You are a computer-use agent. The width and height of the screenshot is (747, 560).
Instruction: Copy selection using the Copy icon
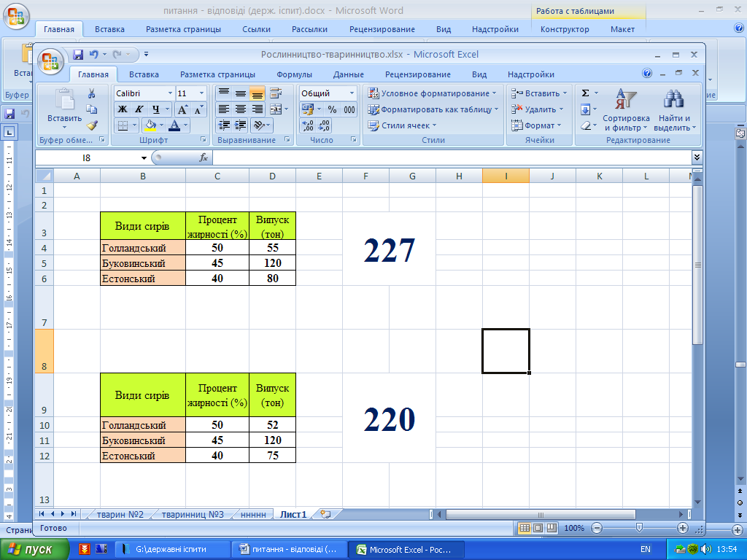coord(91,109)
